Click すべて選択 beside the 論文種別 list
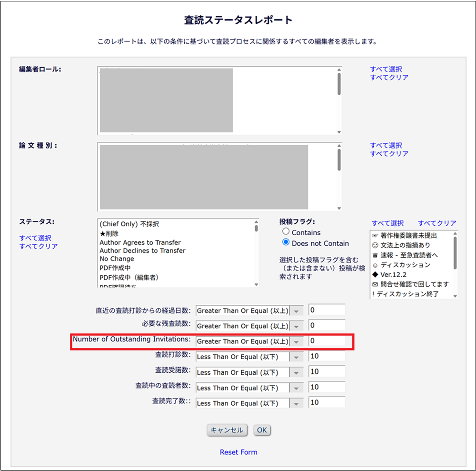Viewport: 476px width, 471px height. click(386, 145)
